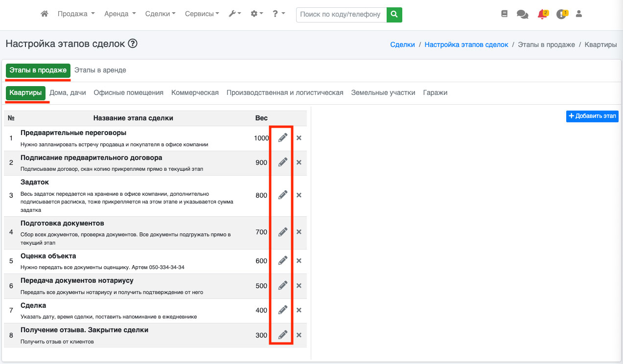This screenshot has width=623, height=364.
Task: Click the weight value 800
Action: [261, 195]
